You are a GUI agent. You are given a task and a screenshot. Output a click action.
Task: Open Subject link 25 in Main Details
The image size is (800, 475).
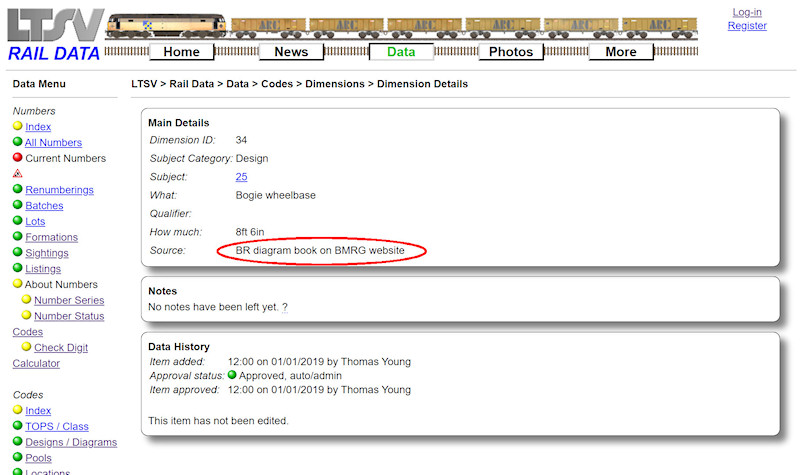pos(241,177)
